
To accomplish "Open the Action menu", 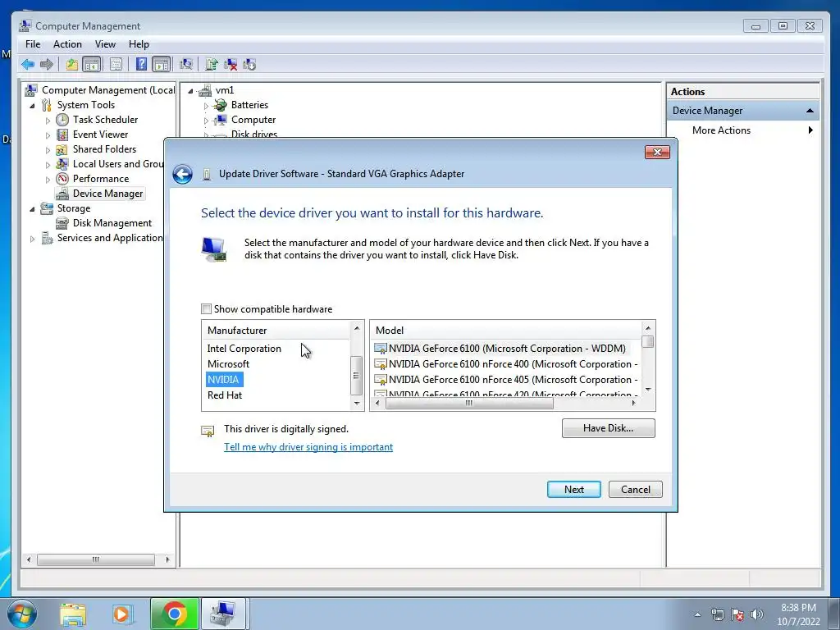I will [x=67, y=44].
